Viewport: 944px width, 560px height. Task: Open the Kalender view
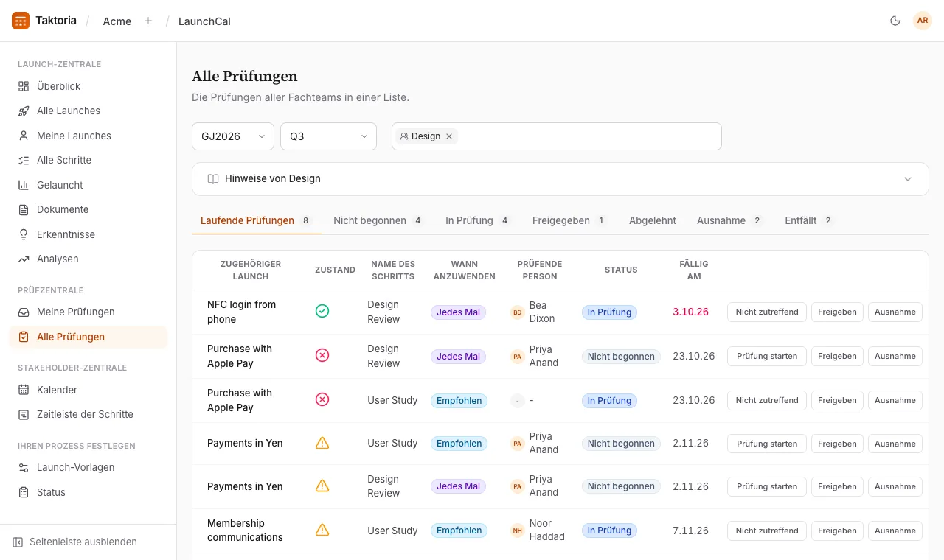(88, 390)
